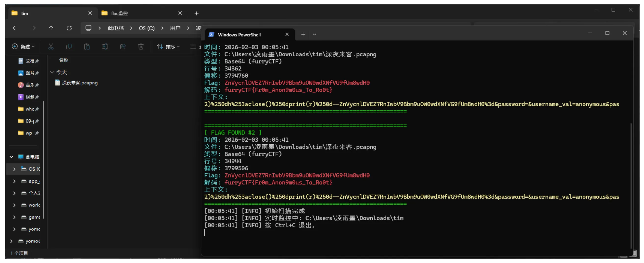Screen dimensions: 644x263
Task: Go up one folder level
Action: click(51, 28)
